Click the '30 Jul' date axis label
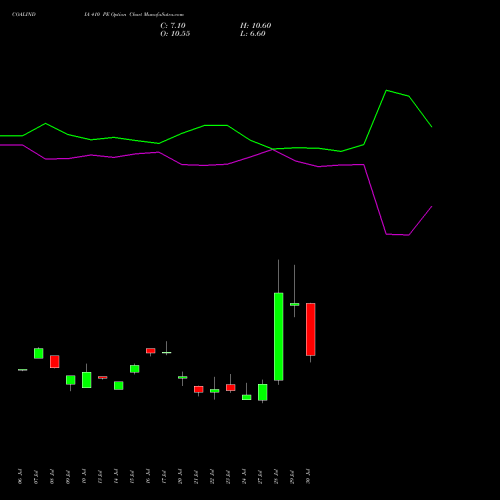This screenshot has height=500, width=500. (x=308, y=476)
